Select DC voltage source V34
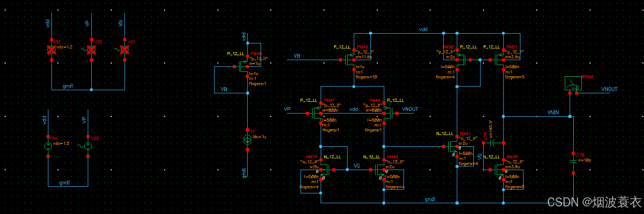This screenshot has height=214, width=644. point(48,146)
